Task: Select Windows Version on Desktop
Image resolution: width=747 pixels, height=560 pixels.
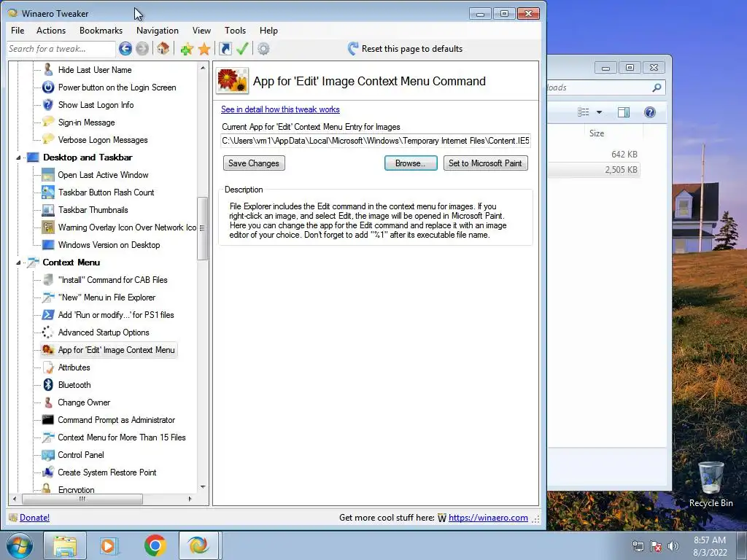Action: [109, 245]
